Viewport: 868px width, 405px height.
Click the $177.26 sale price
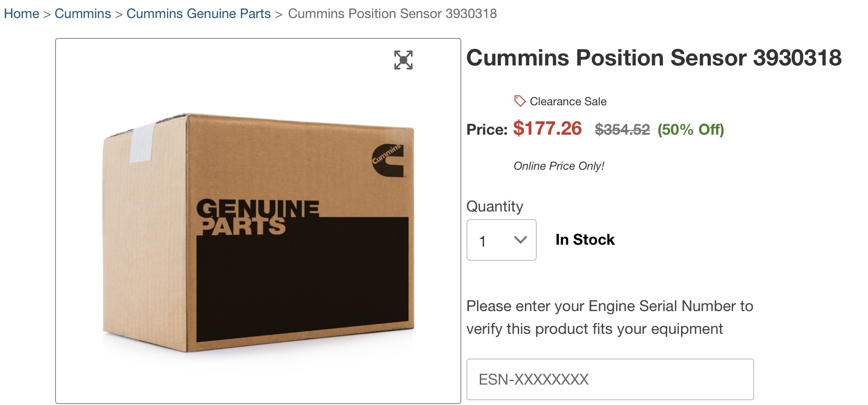point(547,129)
